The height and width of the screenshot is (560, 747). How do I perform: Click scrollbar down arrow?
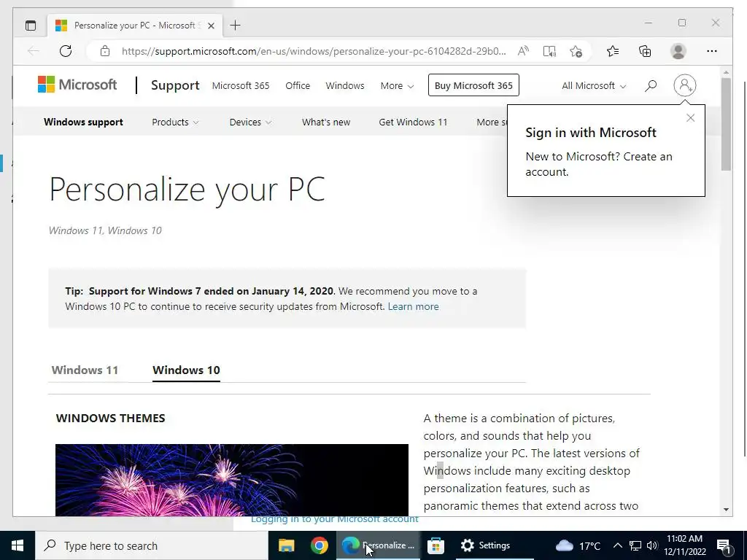click(726, 510)
